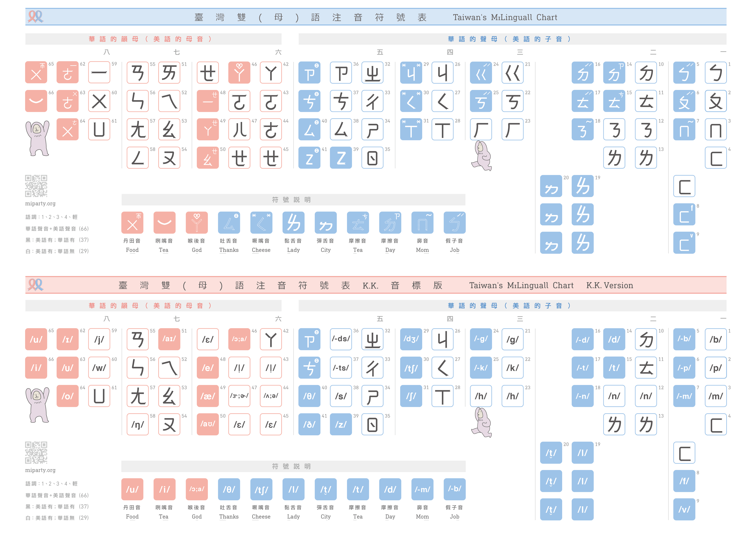Select the pink /æ/ tile numbered 49

(x=208, y=396)
